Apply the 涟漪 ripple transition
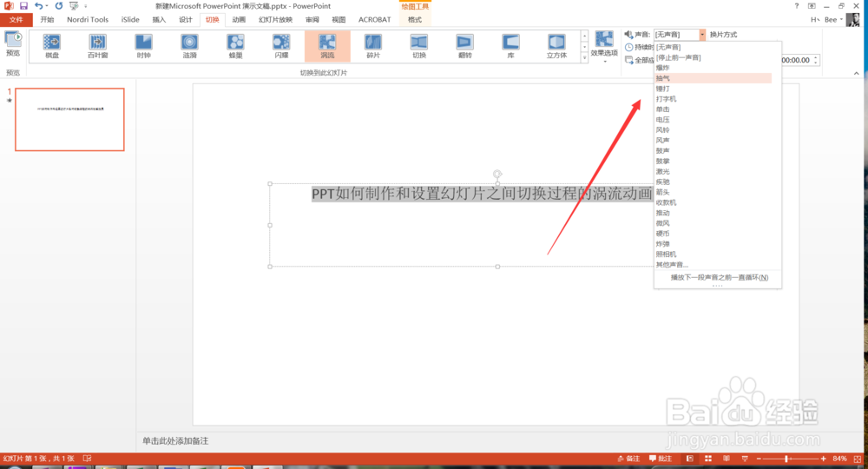 (190, 45)
